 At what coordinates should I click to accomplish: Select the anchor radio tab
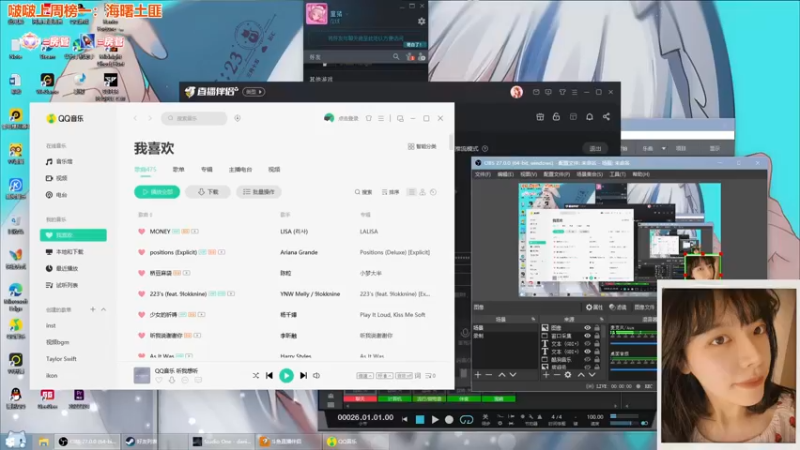[x=240, y=169]
